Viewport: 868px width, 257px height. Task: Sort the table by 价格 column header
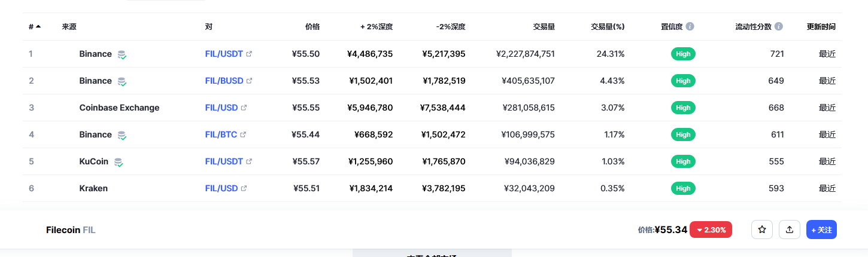click(x=312, y=27)
